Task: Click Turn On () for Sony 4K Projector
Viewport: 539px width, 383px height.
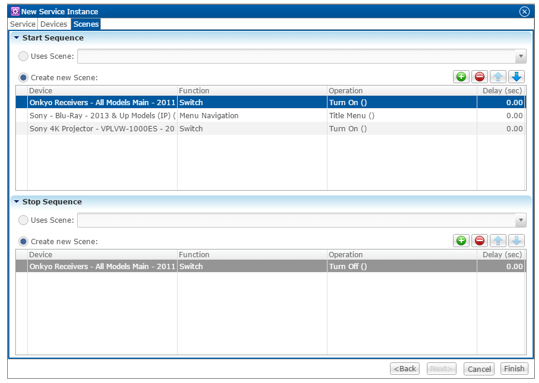Action: click(x=402, y=129)
